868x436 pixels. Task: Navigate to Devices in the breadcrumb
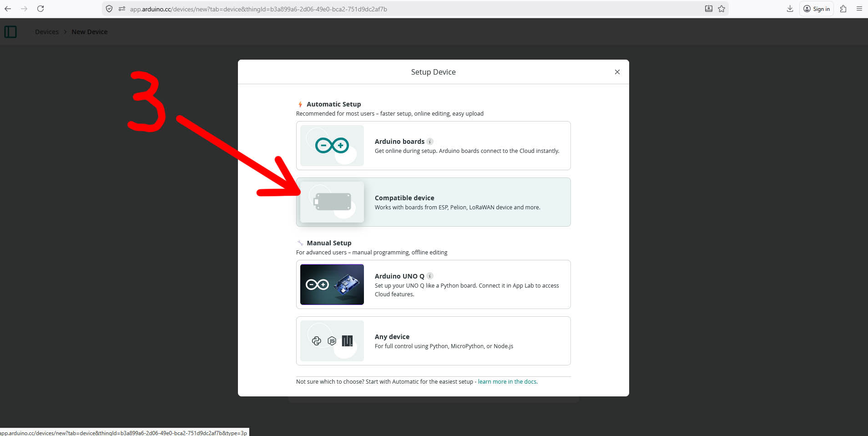coord(47,32)
